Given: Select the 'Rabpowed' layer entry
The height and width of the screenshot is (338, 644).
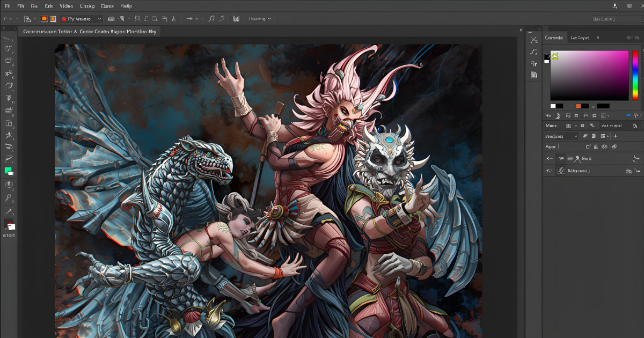Looking at the screenshot, I should [579, 171].
